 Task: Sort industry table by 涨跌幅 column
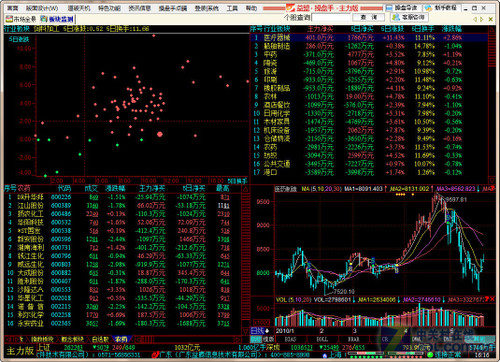point(452,29)
